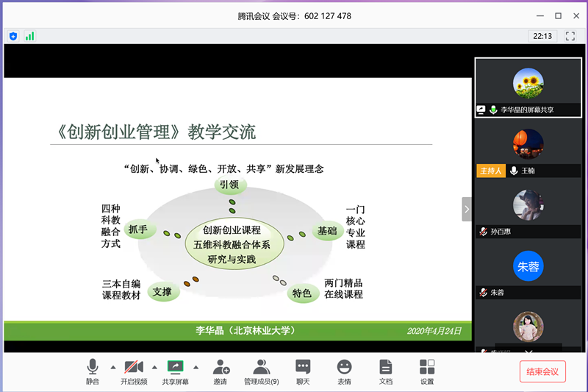The height and width of the screenshot is (392, 588).
Task: Expand video options arrow beside 开启视频
Action: tap(154, 366)
